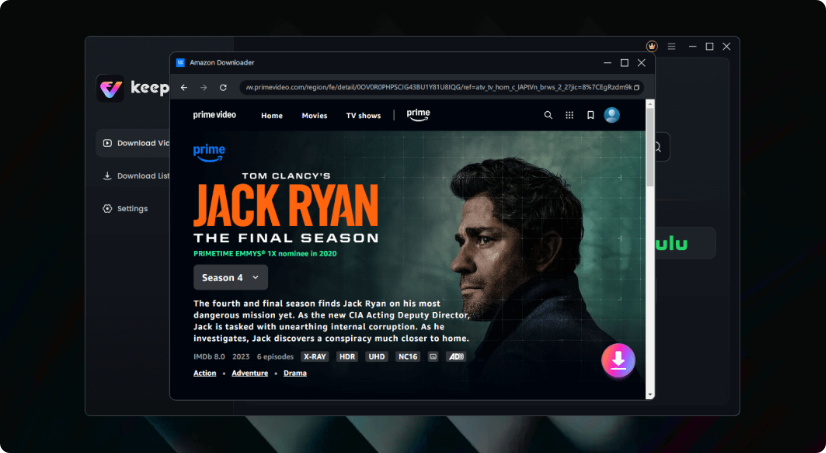The height and width of the screenshot is (453, 826).
Task: Click the Jack Ryan title artwork
Action: point(286,208)
